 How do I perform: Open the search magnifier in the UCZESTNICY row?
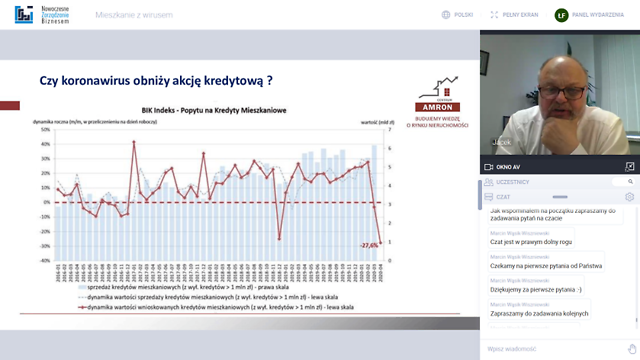630,182
